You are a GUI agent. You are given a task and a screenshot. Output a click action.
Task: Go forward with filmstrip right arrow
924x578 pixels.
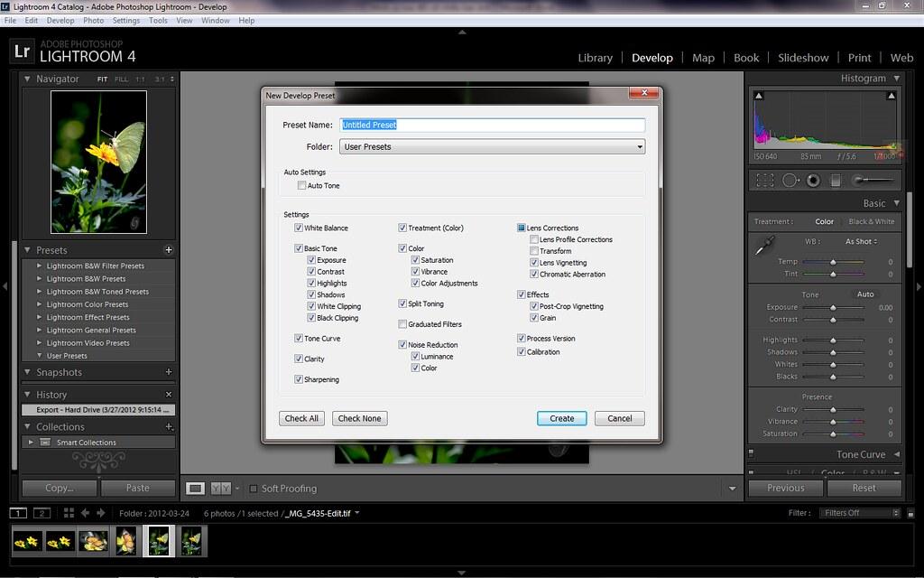point(101,513)
